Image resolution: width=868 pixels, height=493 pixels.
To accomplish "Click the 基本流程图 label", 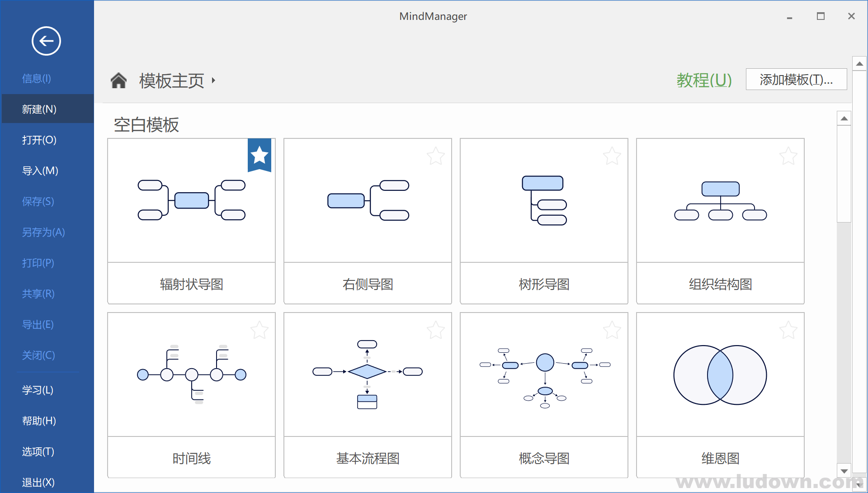I will 368,458.
